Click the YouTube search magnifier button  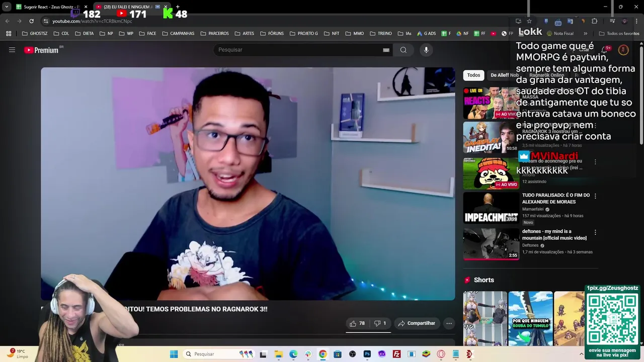[x=403, y=50]
